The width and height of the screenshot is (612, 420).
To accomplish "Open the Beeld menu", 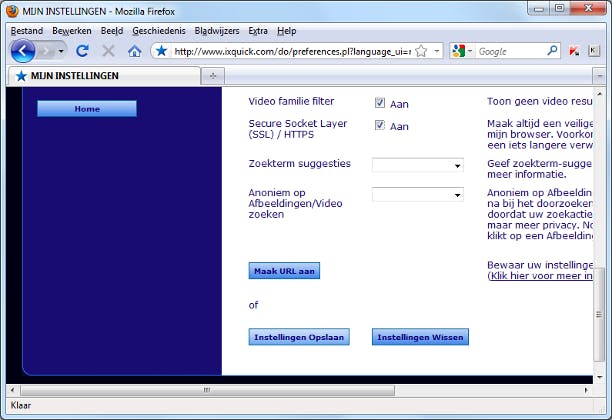I will coord(112,31).
